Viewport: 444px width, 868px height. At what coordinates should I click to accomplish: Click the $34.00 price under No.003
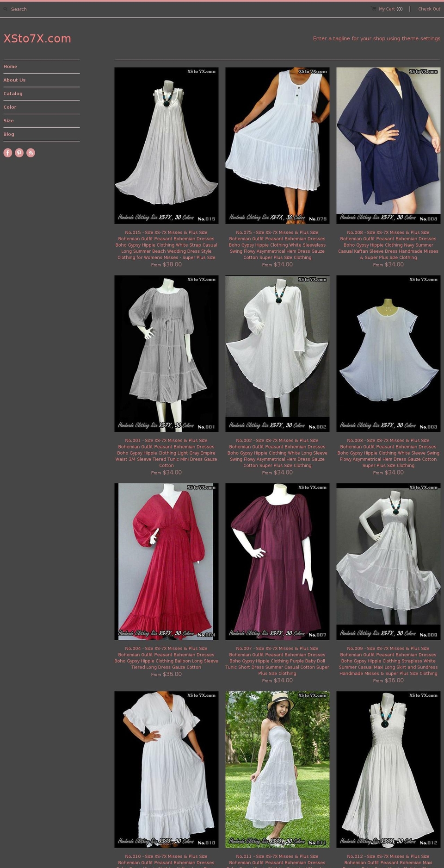(394, 472)
